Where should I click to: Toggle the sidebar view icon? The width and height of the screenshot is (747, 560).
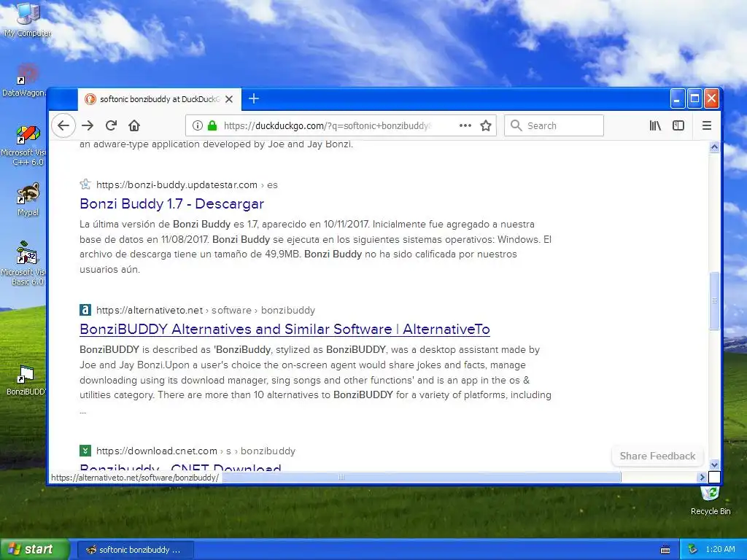click(678, 125)
